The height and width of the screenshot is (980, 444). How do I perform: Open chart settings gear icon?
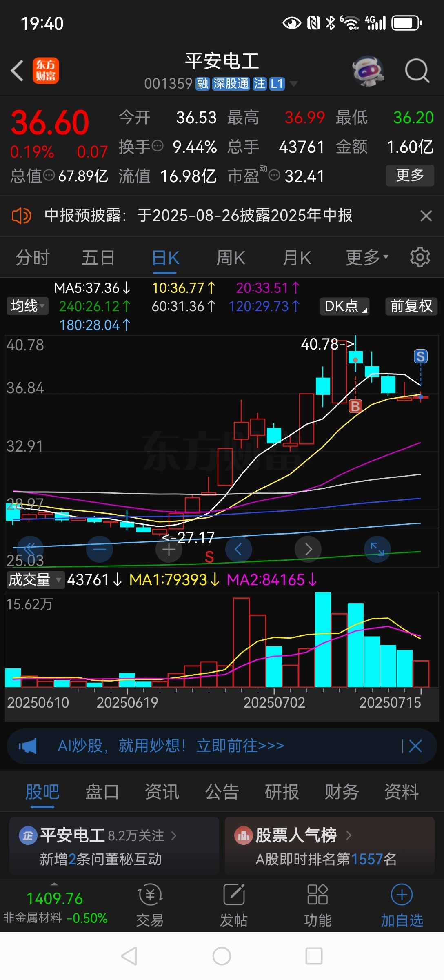[x=420, y=257]
